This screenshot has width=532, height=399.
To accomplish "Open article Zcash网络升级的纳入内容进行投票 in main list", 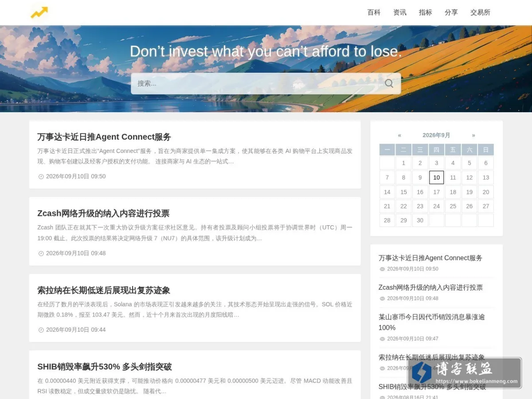I will point(103,213).
